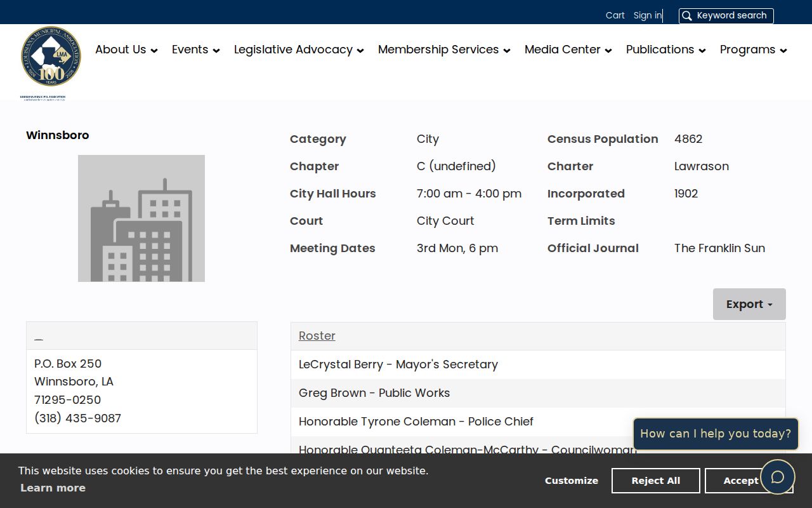Viewport: 812px width, 508px height.
Task: Click the Official Journal value The Franklin Sun
Action: [x=719, y=248]
